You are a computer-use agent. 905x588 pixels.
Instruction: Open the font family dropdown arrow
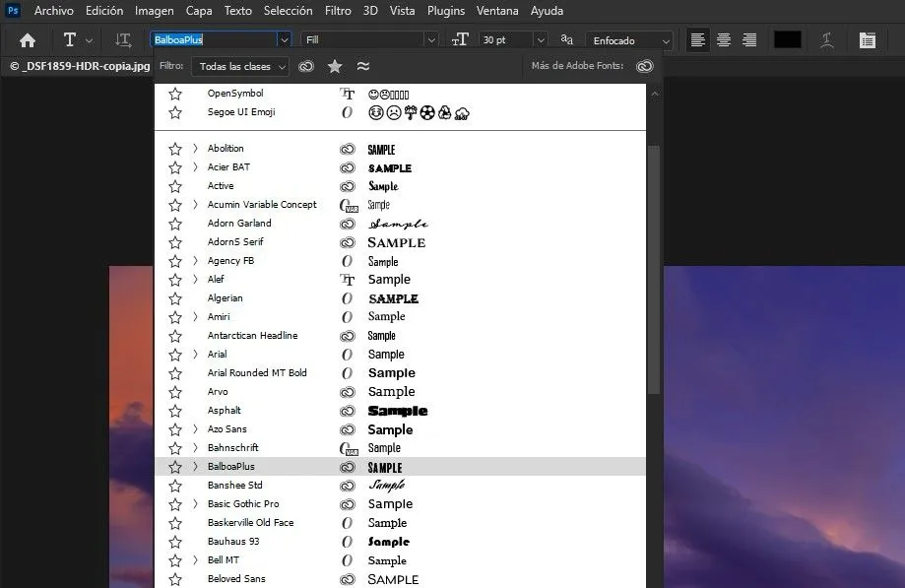[284, 39]
